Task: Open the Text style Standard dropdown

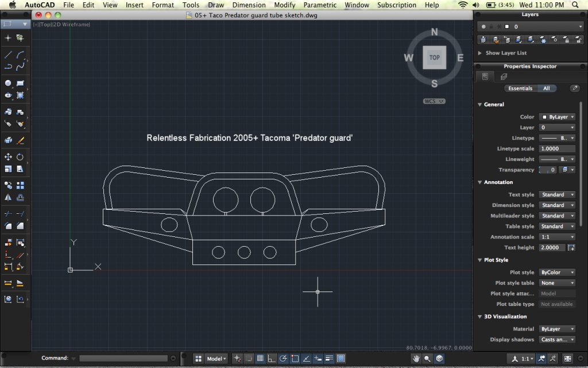Action: (557, 194)
